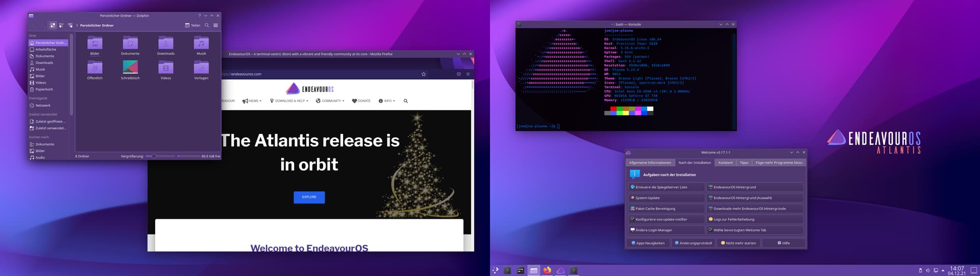This screenshot has height=276, width=980.
Task: Expand the COMMUNITY dropdown menu
Action: [x=330, y=101]
